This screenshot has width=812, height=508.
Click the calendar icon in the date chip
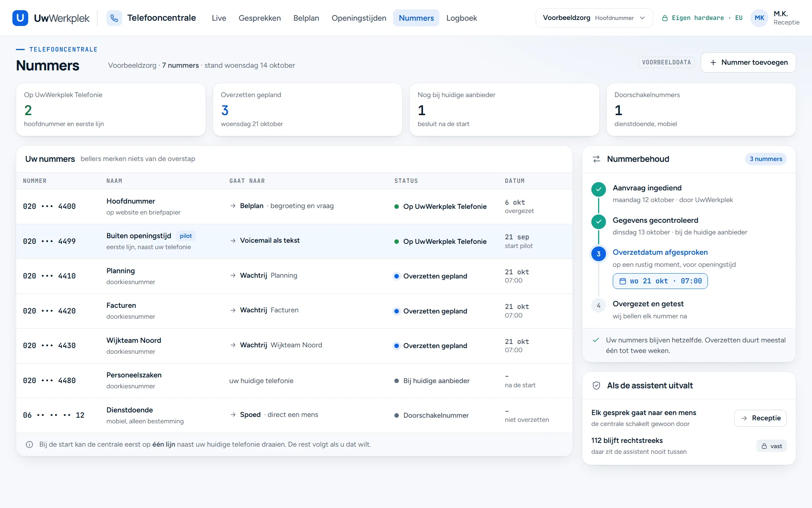[623, 281]
